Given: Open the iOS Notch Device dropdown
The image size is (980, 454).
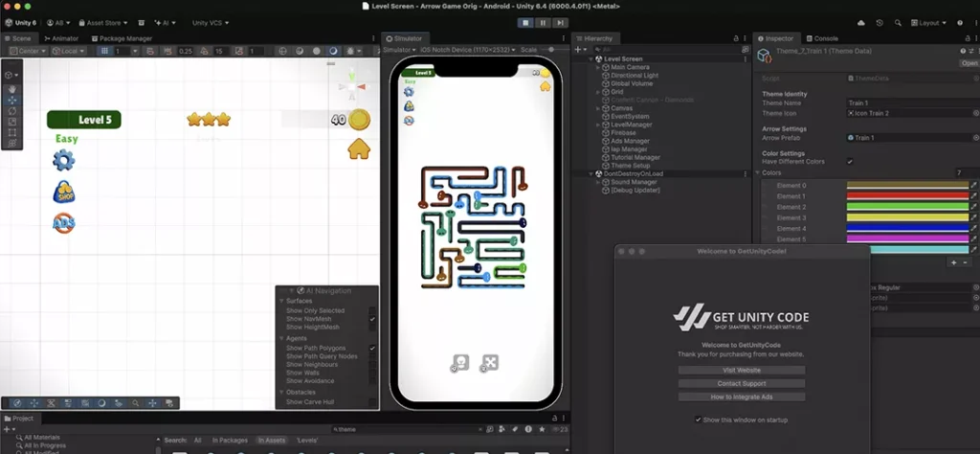Looking at the screenshot, I should pos(467,50).
